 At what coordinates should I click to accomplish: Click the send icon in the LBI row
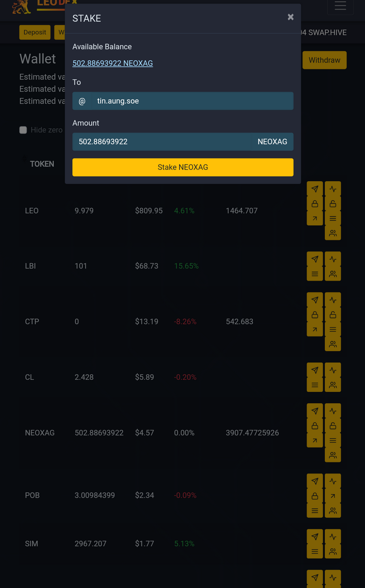click(315, 259)
